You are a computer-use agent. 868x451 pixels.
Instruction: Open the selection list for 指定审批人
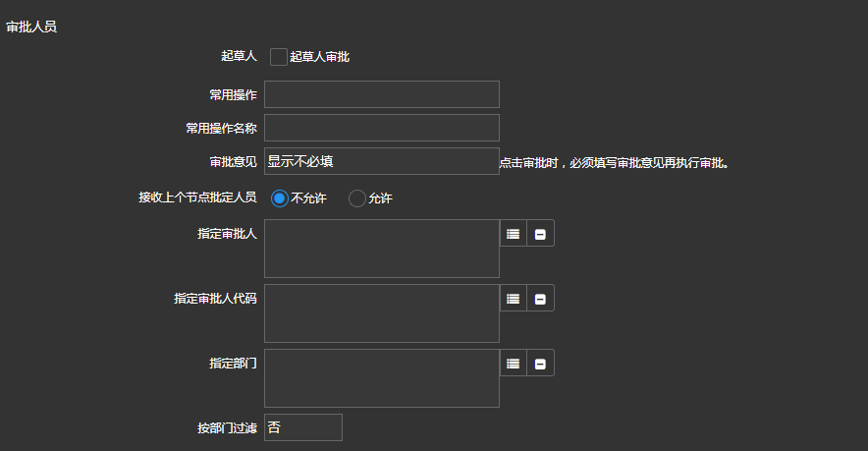coord(513,234)
